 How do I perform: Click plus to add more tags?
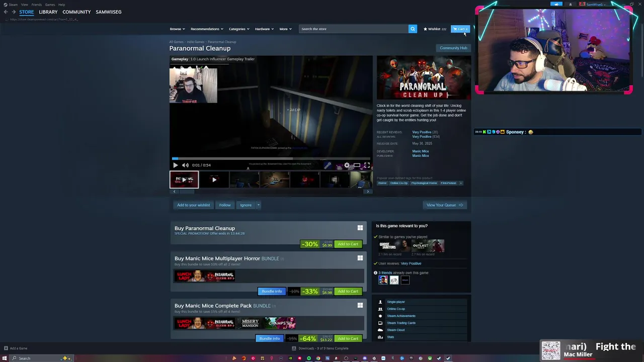pos(460,183)
